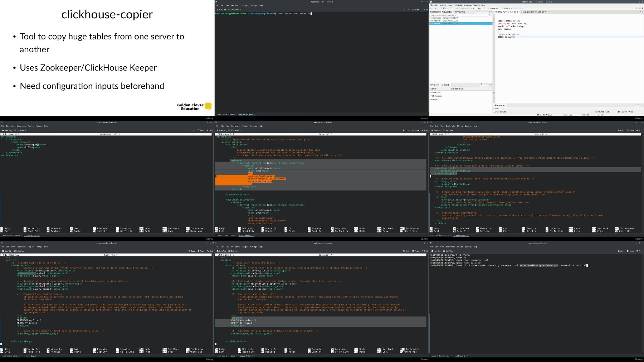Click Copy in the zookeeper.xml Konsole window
The width and height of the screenshot is (644, 362).
pos(192,130)
